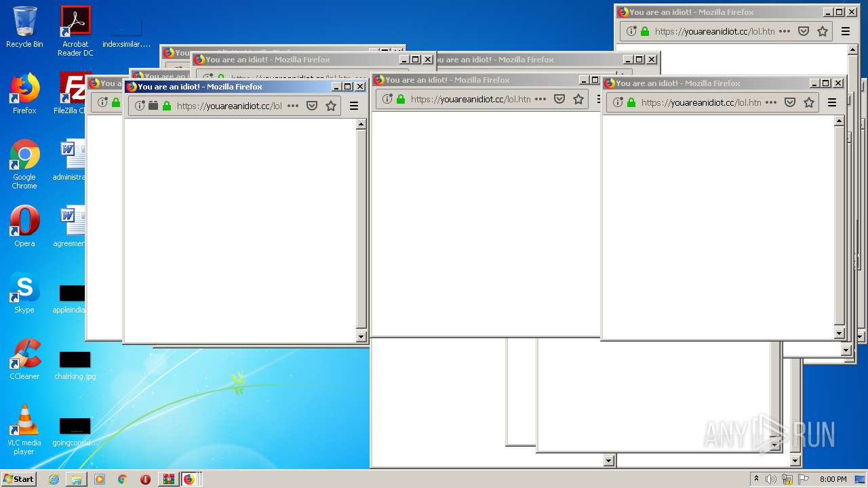Click scrollbar up arrow in active Firefox window

tap(361, 124)
